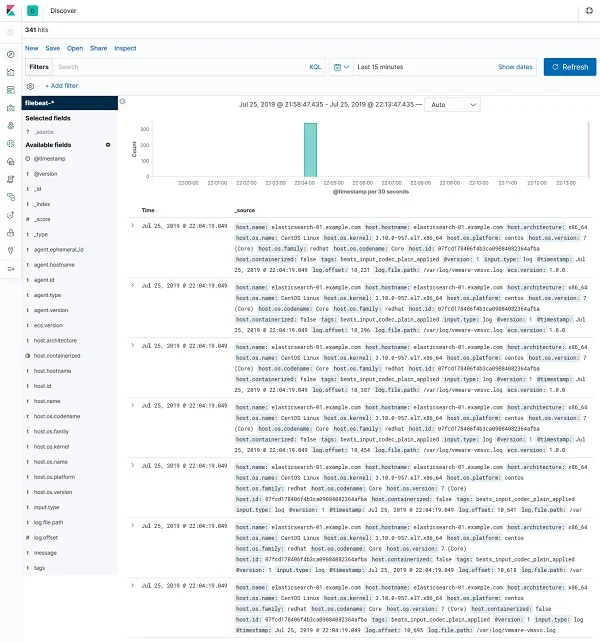Viewport: 600px width, 642px height.
Task: Open the Infrastructure app icon in sidebar
Action: (x=11, y=161)
